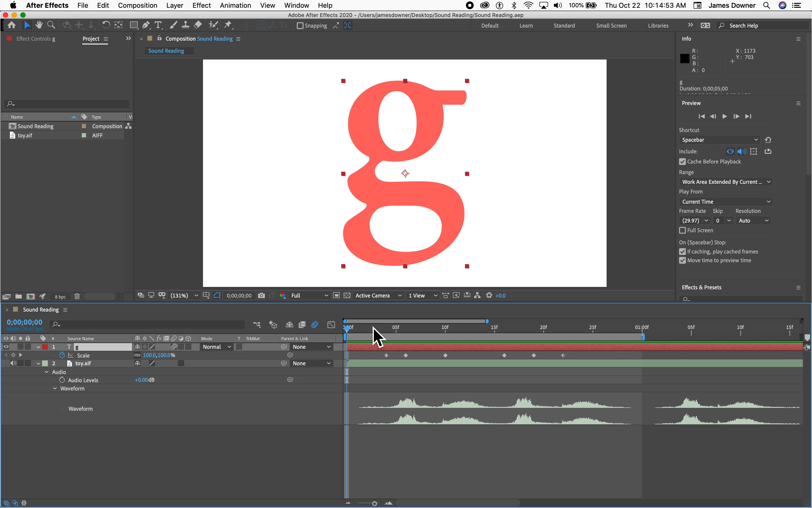
Task: Select the Horizontal Type tool
Action: point(158,25)
